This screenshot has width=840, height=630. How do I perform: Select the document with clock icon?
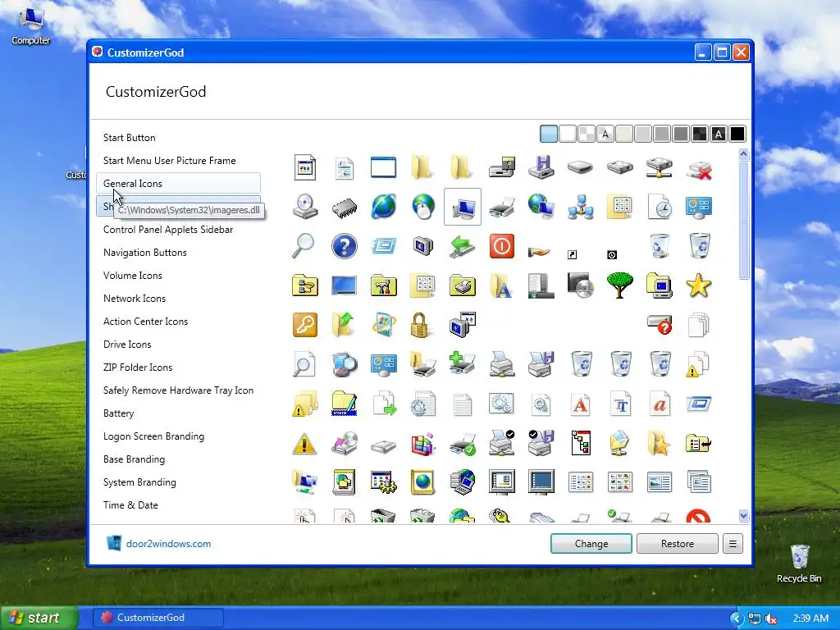pos(660,207)
